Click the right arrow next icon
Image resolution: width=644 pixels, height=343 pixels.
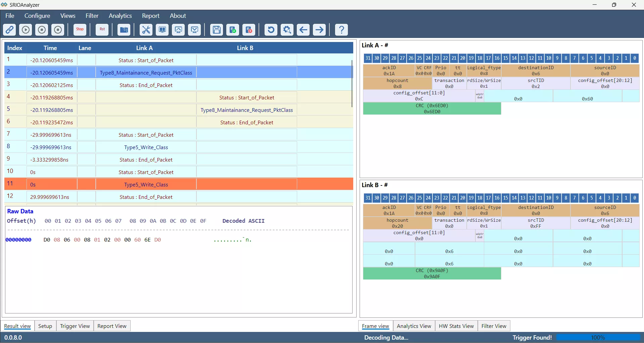coord(319,30)
